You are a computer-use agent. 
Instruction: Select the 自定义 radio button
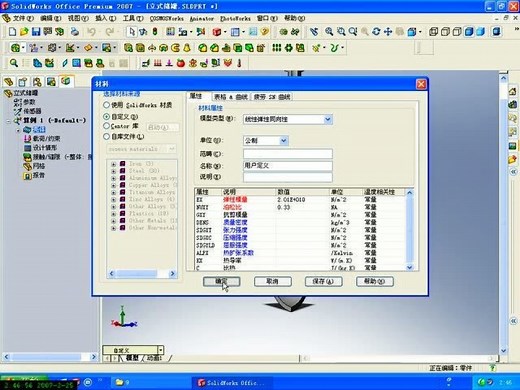click(x=107, y=117)
